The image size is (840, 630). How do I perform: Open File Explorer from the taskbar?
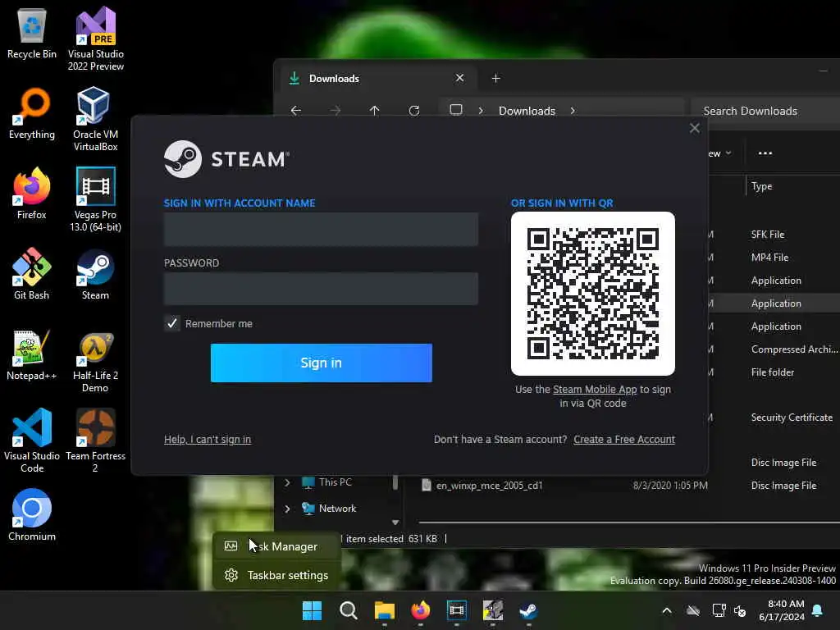click(x=384, y=610)
